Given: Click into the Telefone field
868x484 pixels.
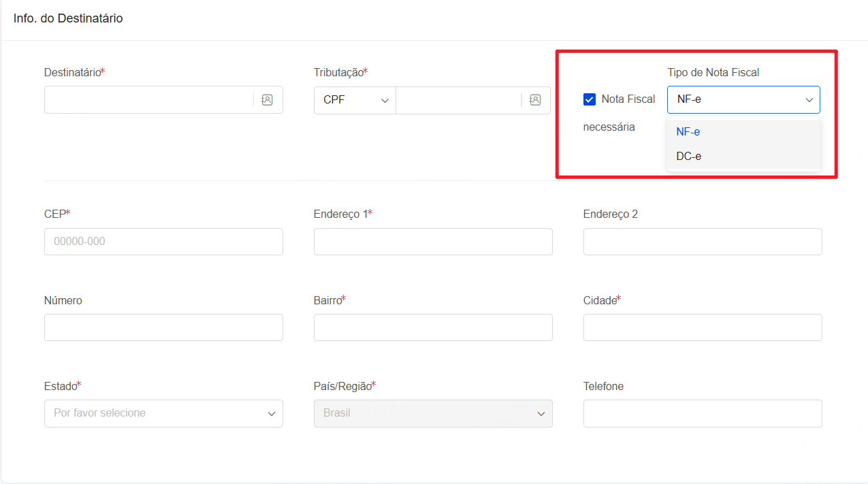Looking at the screenshot, I should (x=703, y=413).
